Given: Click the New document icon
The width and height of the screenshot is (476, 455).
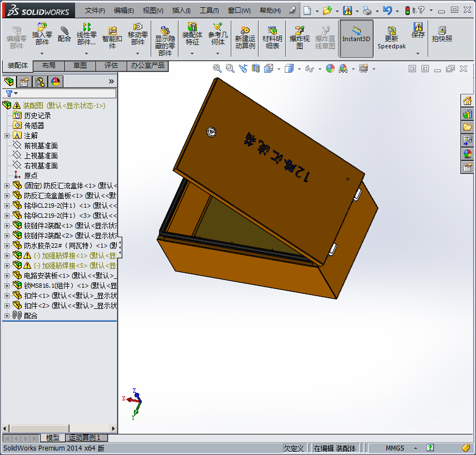Looking at the screenshot, I should 307,11.
